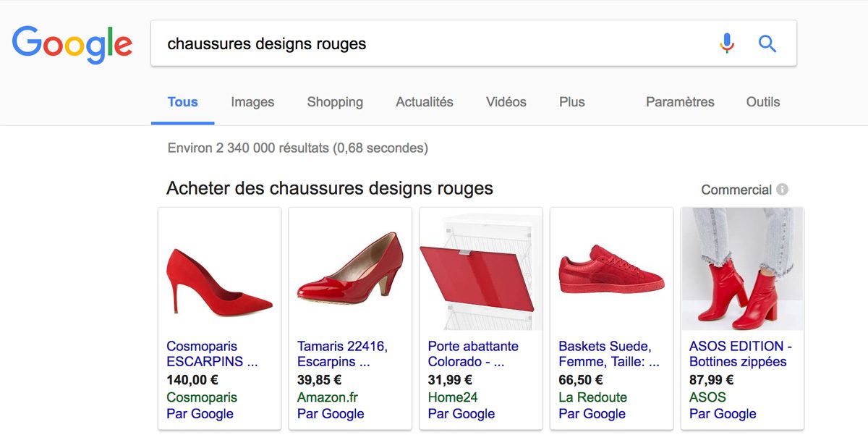The height and width of the screenshot is (448, 868).
Task: Click the search field with chaussures designs rouges
Action: pos(427,43)
